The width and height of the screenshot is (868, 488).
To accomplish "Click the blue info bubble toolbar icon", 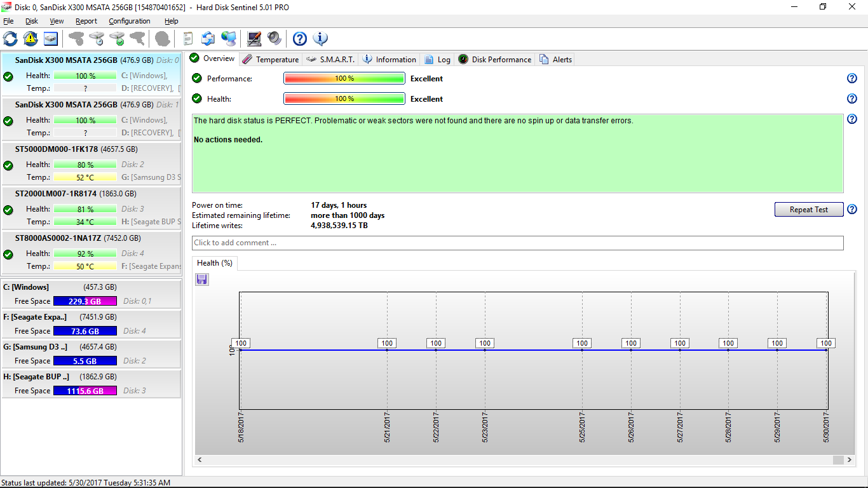I will [x=320, y=39].
